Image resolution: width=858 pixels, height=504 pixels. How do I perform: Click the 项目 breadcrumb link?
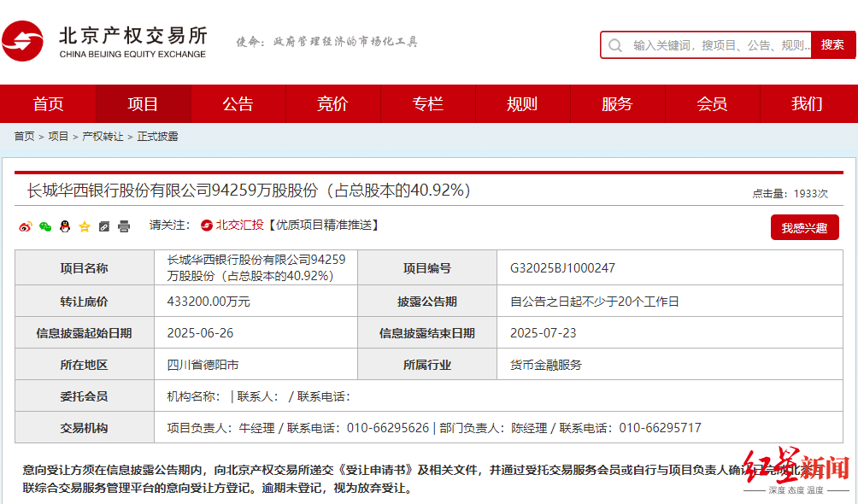click(x=58, y=137)
